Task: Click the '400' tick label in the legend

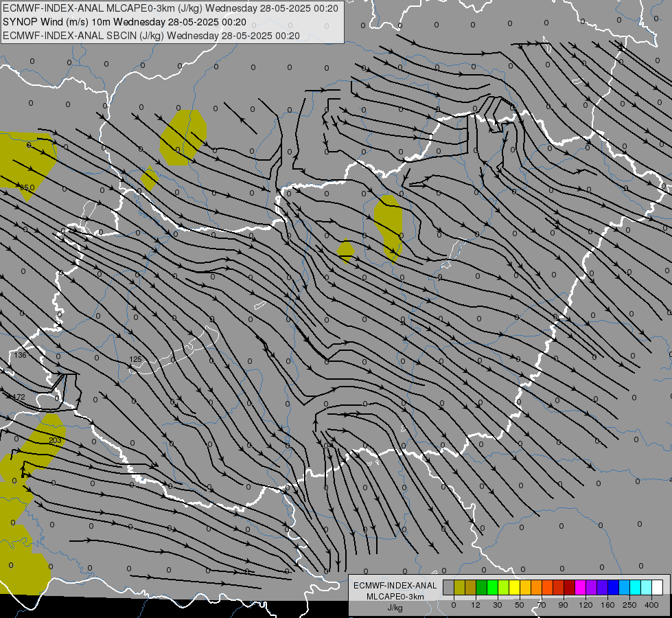Action: pyautogui.click(x=651, y=605)
